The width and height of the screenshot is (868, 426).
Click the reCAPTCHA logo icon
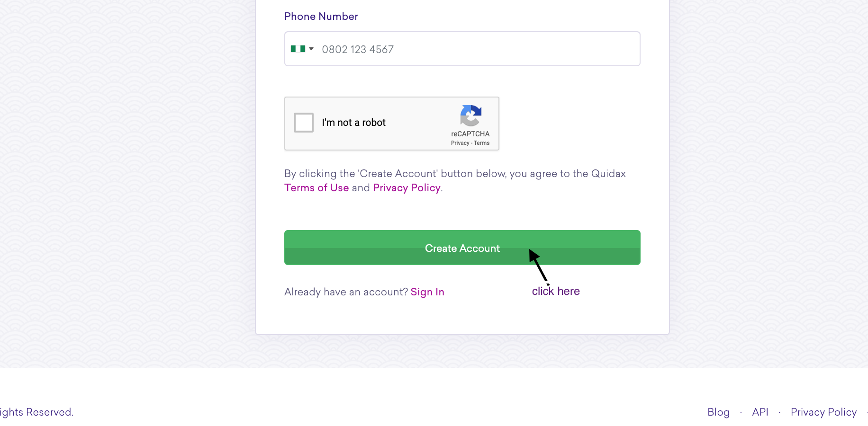click(470, 115)
